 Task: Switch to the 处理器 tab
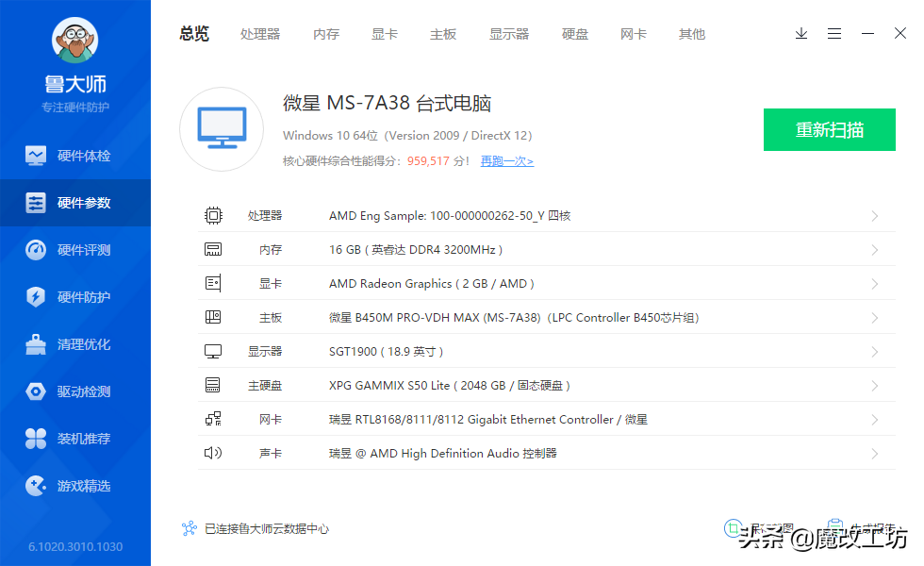[x=260, y=34]
